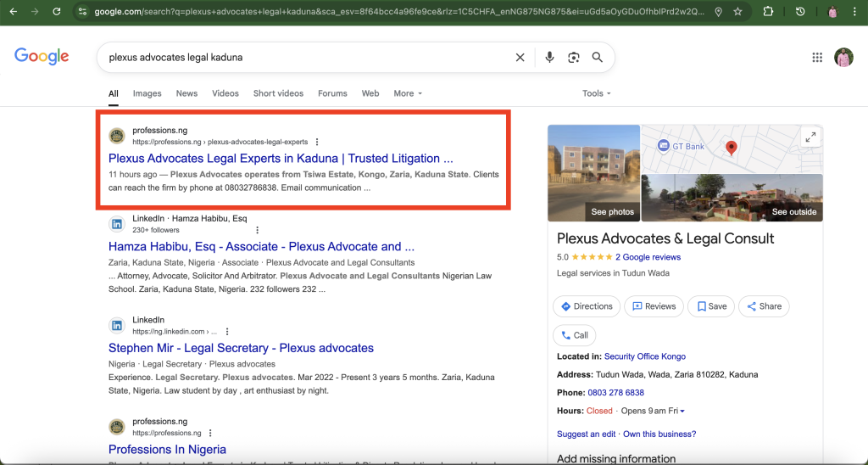The image size is (868, 465).
Task: Open the browser extensions puzzle icon
Action: coord(768,12)
